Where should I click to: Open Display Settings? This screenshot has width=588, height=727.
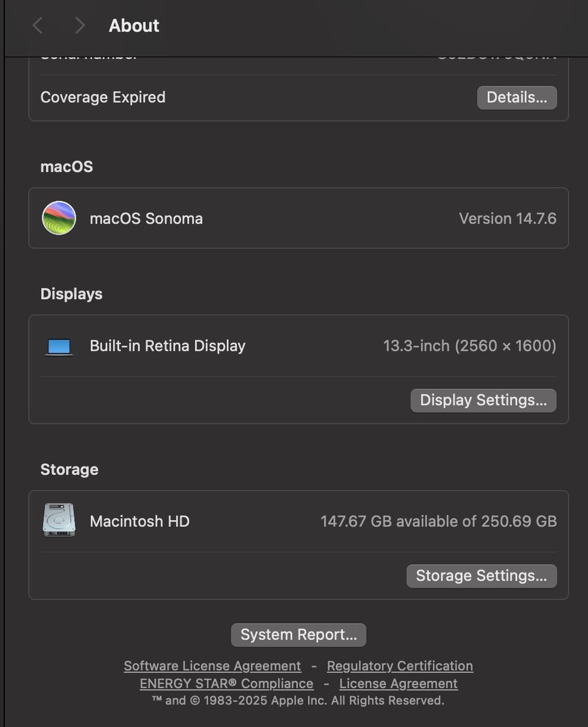click(x=483, y=400)
